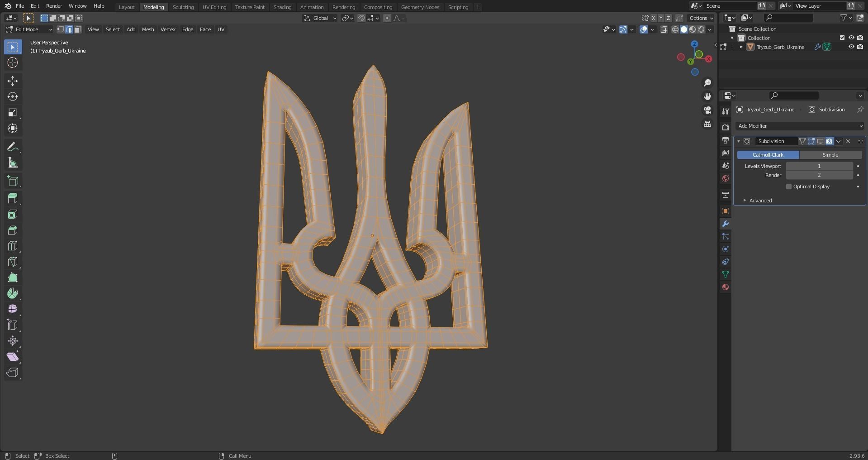The image size is (868, 460).
Task: Open the Render menu
Action: click(54, 6)
